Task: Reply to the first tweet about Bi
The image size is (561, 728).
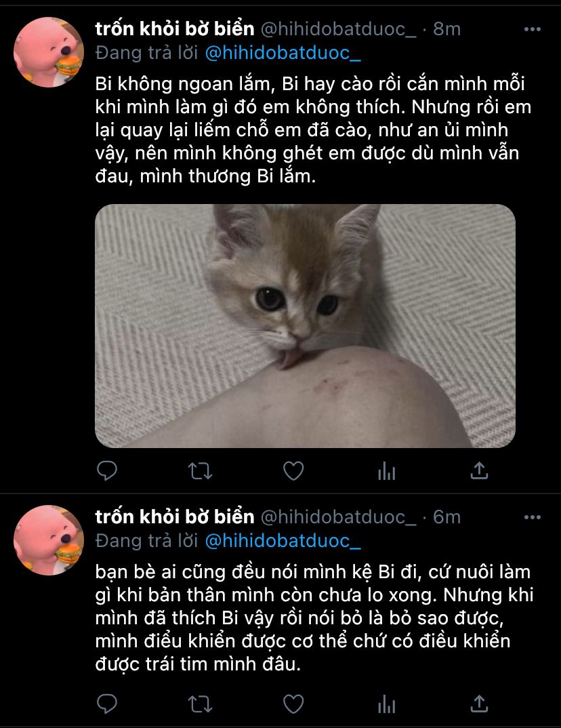Action: (107, 471)
